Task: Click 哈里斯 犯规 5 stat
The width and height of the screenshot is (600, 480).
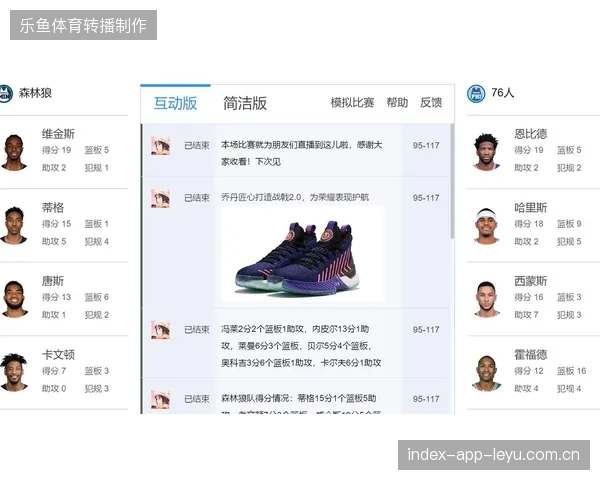Action: (569, 242)
